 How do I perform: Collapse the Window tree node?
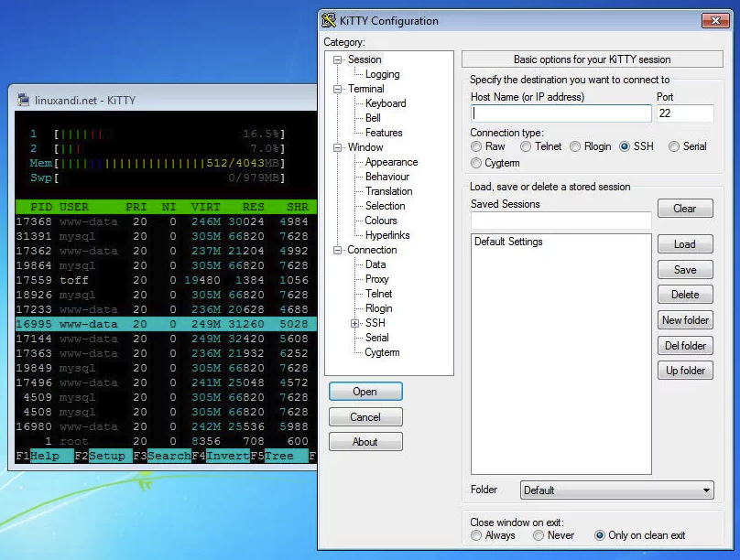coord(337,147)
